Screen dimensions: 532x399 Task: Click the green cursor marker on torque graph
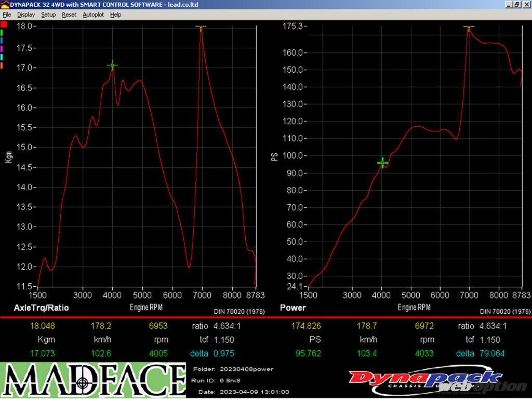(x=112, y=65)
